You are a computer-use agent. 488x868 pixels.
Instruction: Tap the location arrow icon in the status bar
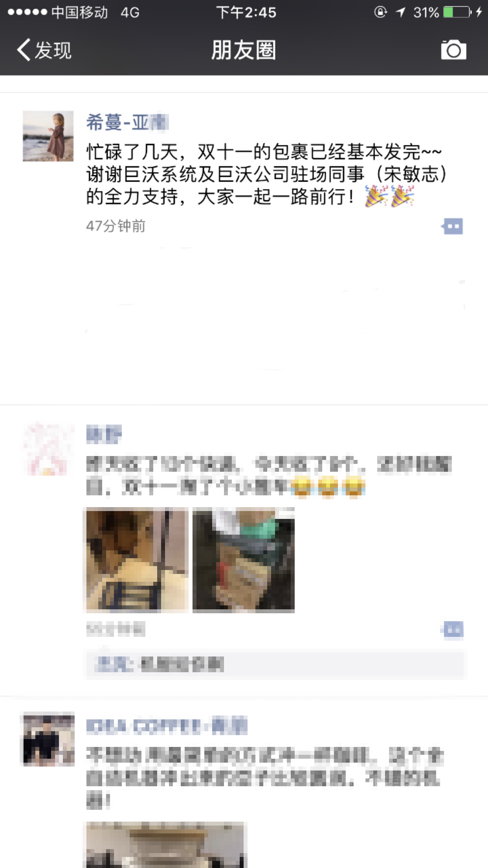(x=401, y=12)
